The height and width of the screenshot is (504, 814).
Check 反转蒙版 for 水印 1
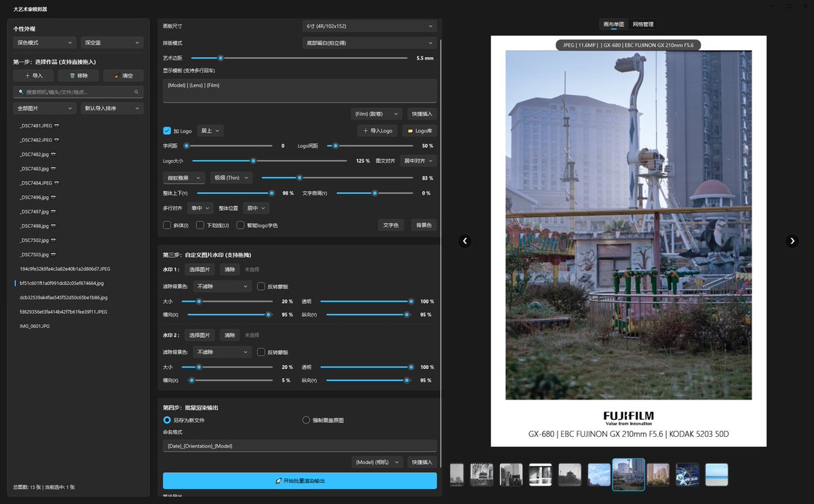tap(260, 286)
